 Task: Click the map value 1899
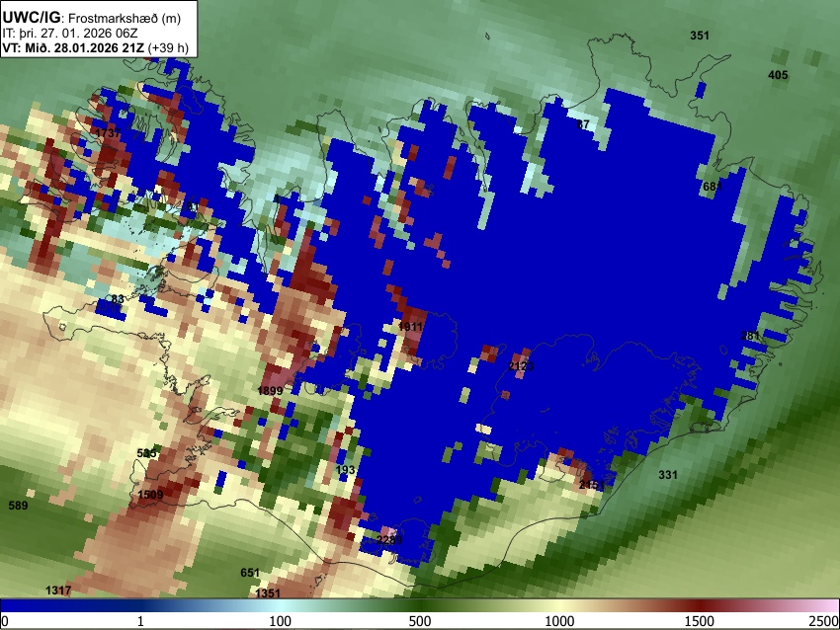[x=270, y=391]
